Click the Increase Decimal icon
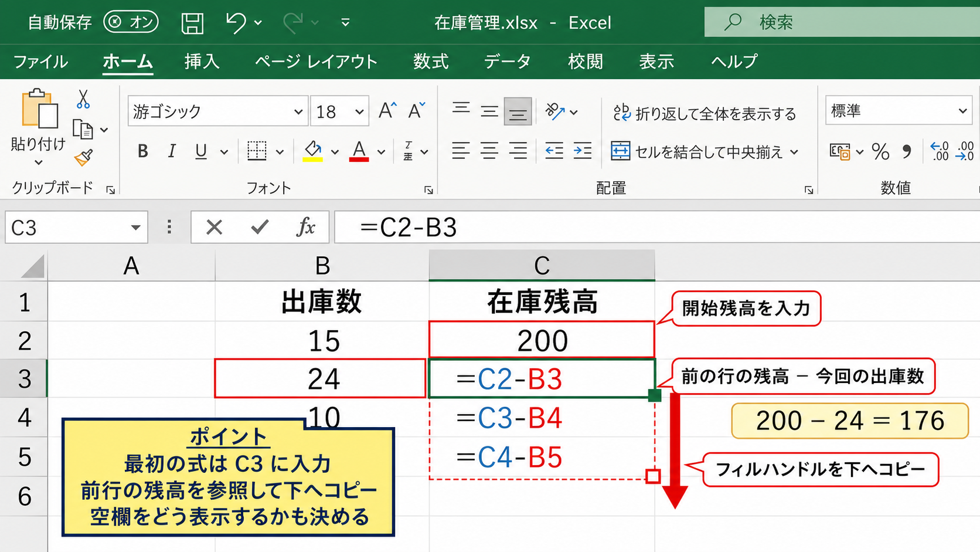This screenshot has width=980, height=552. 940,151
